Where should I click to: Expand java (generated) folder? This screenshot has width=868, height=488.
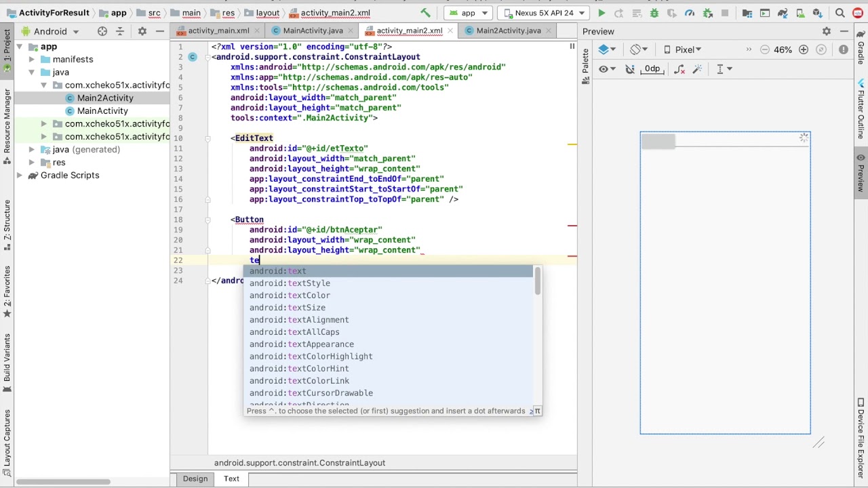(32, 150)
